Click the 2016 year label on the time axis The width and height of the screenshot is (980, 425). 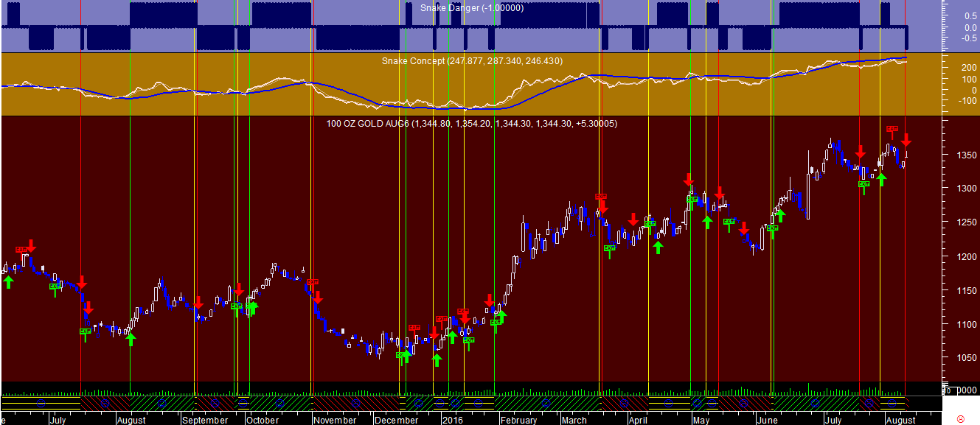pos(452,421)
